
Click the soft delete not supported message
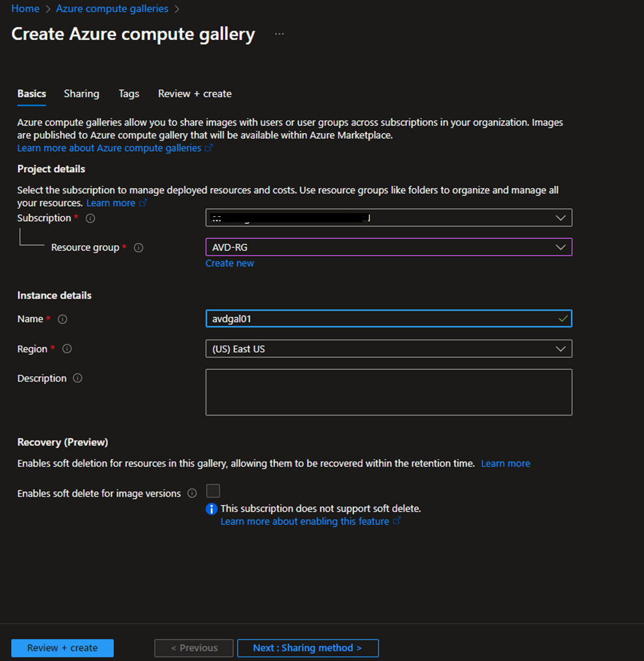pos(320,509)
